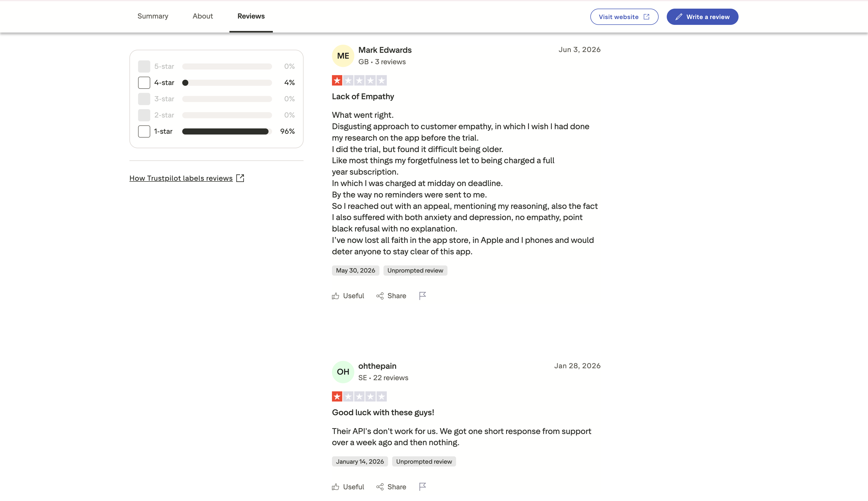Tick the 4-star filter checkbox
The image size is (868, 501).
point(144,82)
